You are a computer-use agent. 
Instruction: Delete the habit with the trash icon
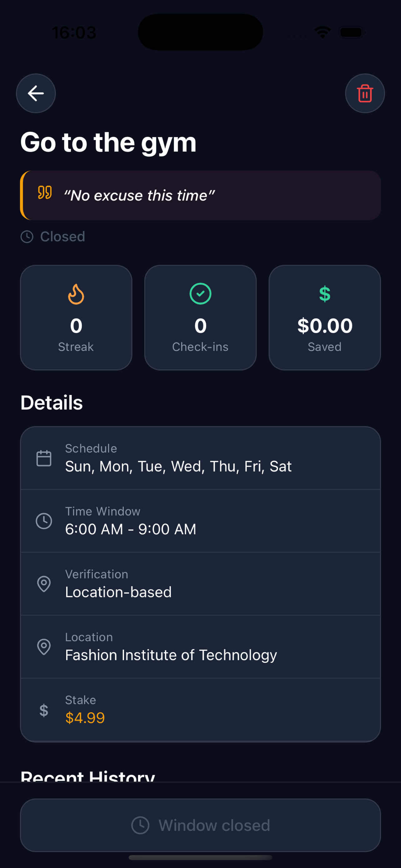click(x=365, y=93)
